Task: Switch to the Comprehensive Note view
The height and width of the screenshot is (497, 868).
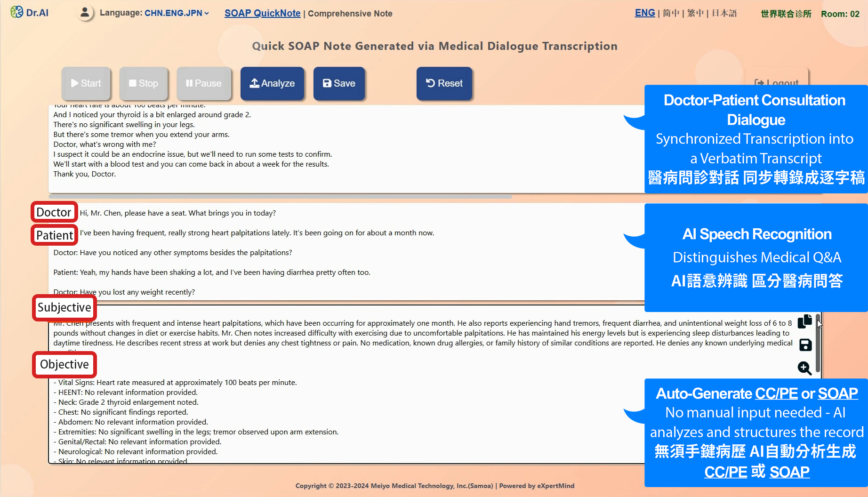Action: click(x=350, y=14)
